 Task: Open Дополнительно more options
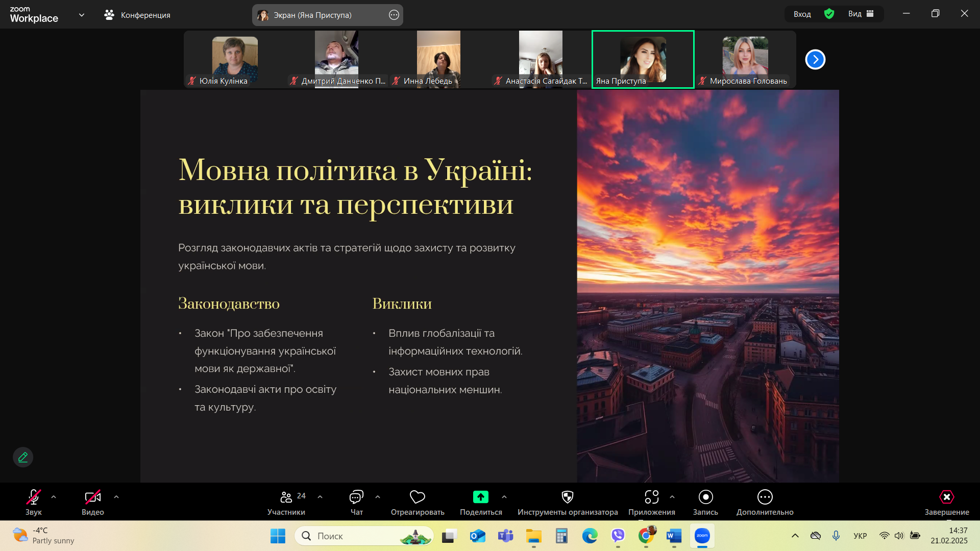click(x=765, y=503)
